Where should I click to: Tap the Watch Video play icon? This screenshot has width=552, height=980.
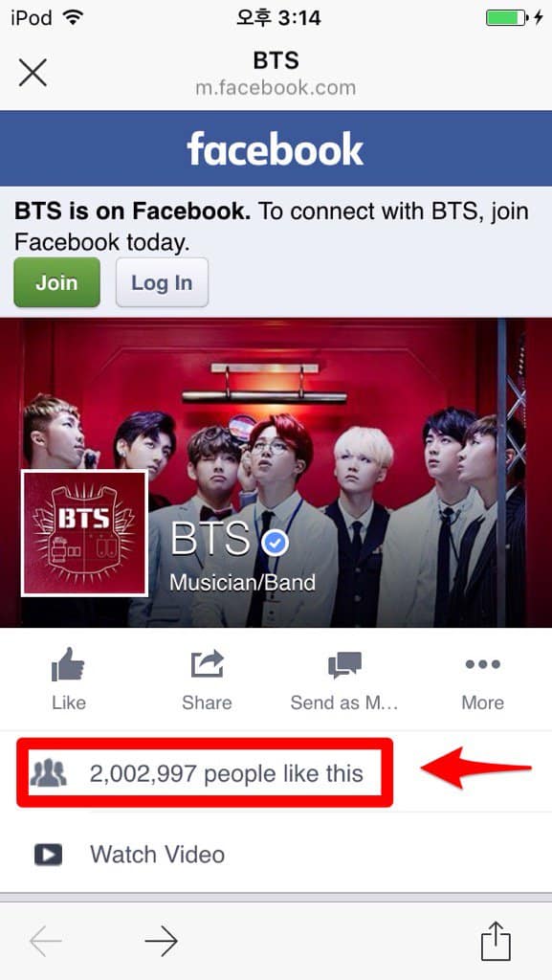(x=48, y=855)
